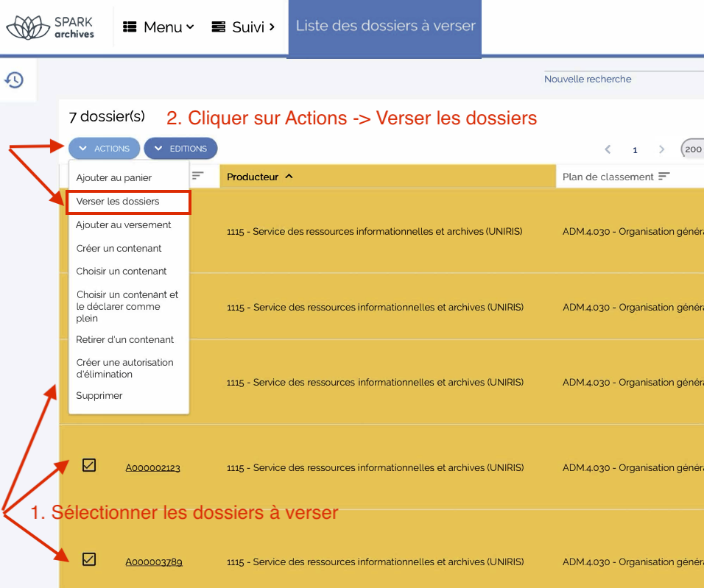Viewport: 704px width, 588px height.
Task: Open the dossier link A000002123
Action: point(152,467)
